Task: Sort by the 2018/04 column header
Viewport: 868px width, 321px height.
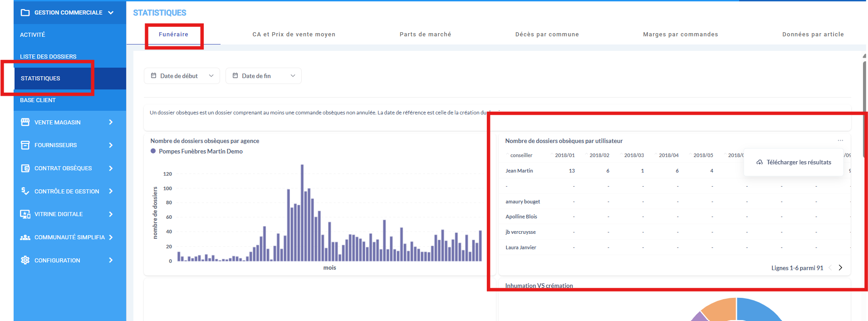Action: click(669, 155)
